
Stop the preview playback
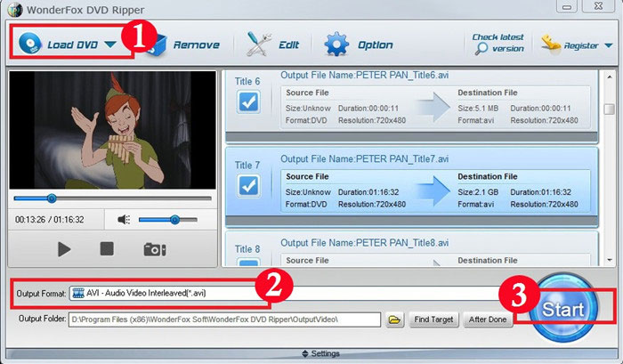pyautogui.click(x=107, y=249)
